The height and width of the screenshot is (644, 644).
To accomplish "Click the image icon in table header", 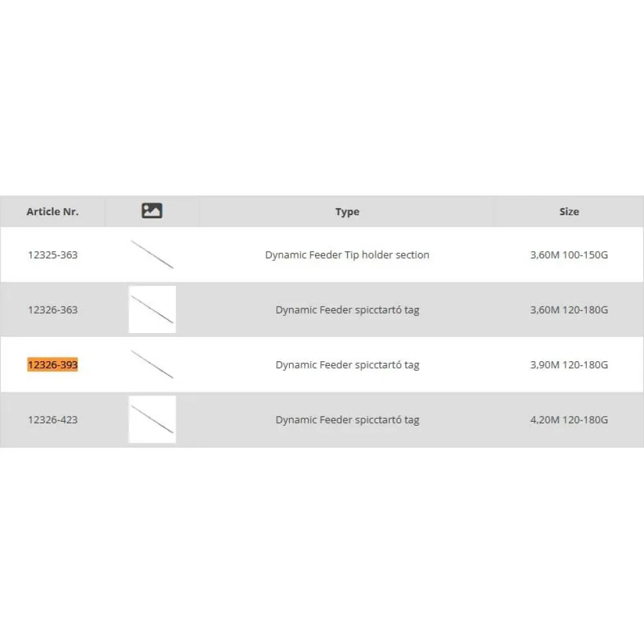I will click(x=152, y=211).
